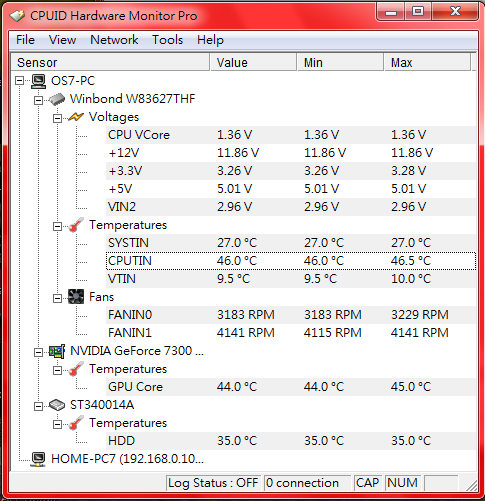Click the Value column header

253,62
